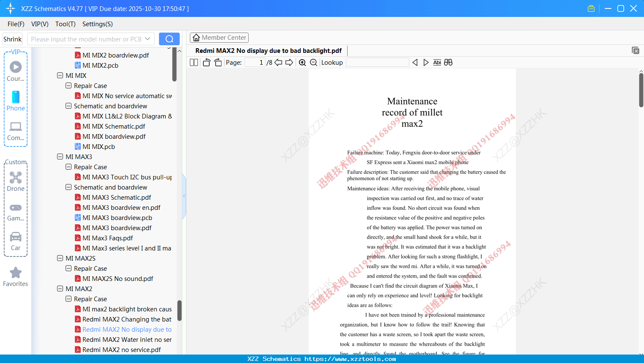Open the Member Center
The image size is (644, 363).
[x=219, y=38]
